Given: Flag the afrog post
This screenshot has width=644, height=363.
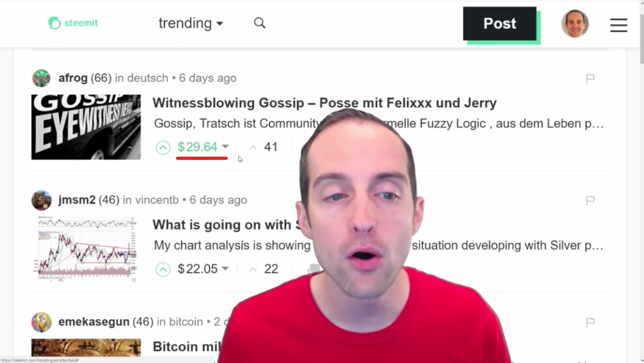Looking at the screenshot, I should [590, 79].
